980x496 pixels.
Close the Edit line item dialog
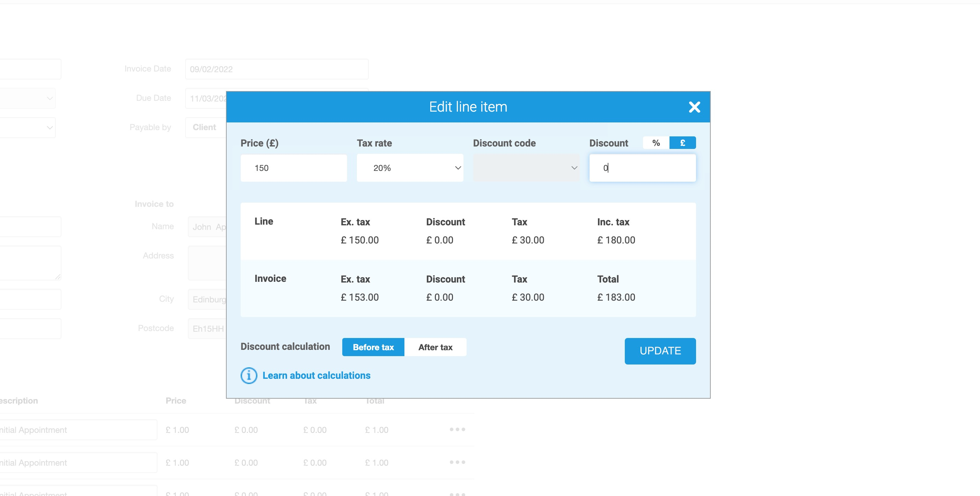coord(695,107)
